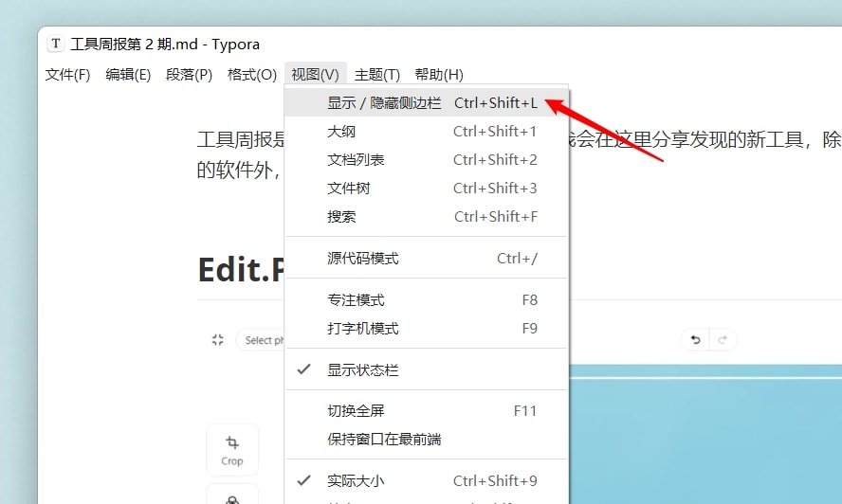Toggle the 显示状态栏 checked option
Viewport: 842px width, 504px height.
(427, 369)
